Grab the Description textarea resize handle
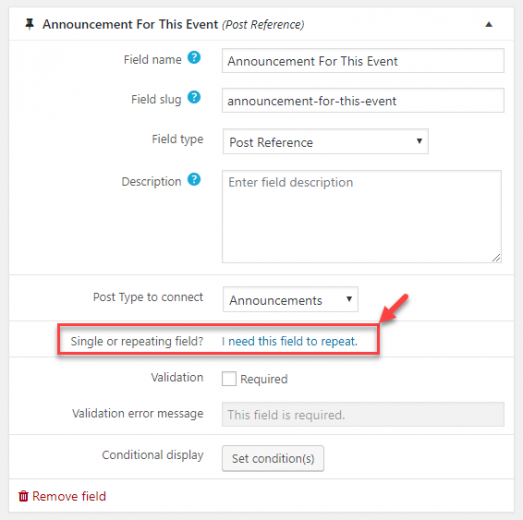523x520 pixels. [496, 258]
